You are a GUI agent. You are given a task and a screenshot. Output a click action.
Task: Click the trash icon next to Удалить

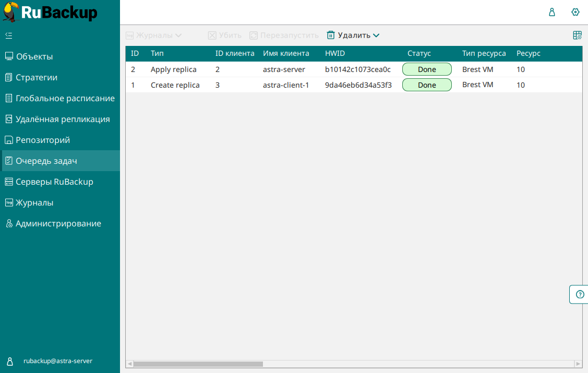pyautogui.click(x=331, y=35)
